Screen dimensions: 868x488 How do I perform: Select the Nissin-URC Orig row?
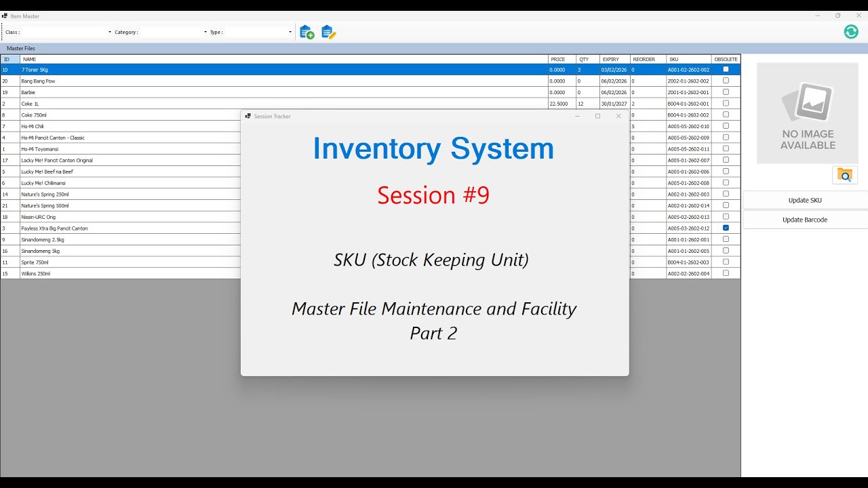121,216
